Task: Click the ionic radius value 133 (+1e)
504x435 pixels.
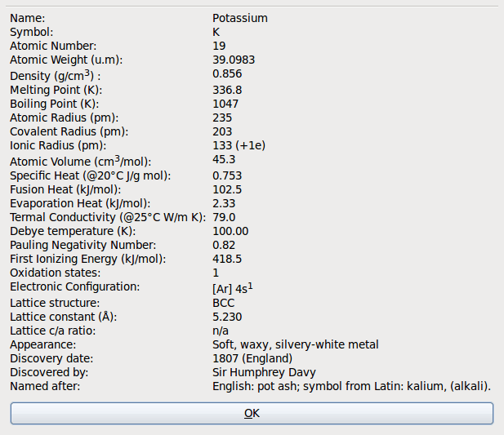Action: click(x=239, y=145)
